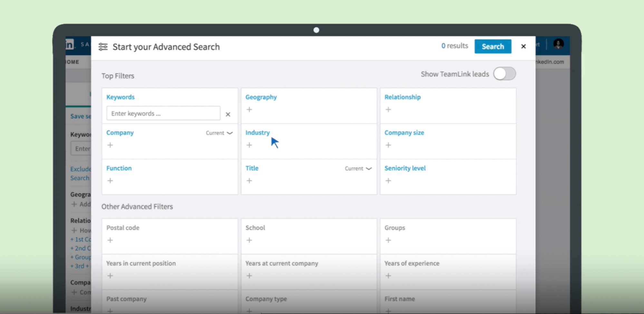Add a School filter with the plus icon
The height and width of the screenshot is (314, 644).
[x=249, y=240]
